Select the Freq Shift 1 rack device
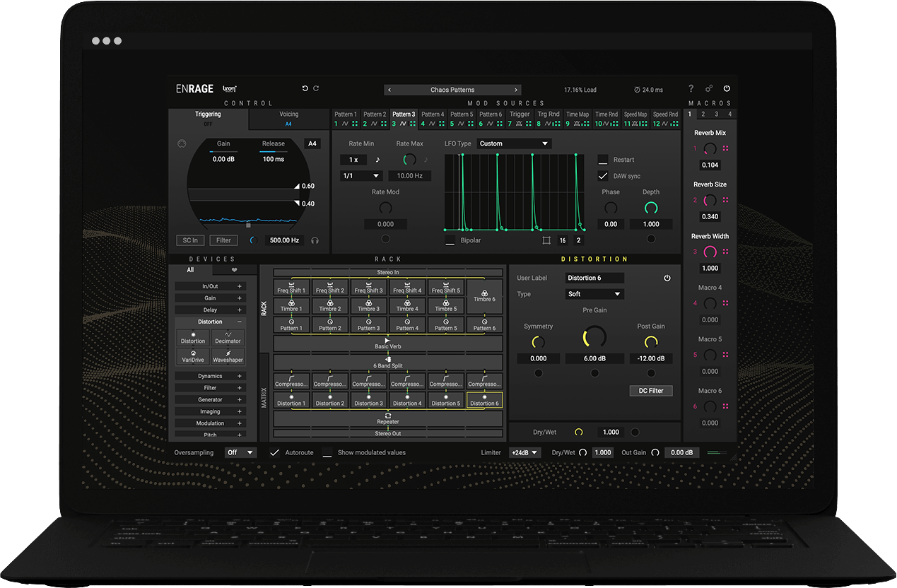Image resolution: width=897 pixels, height=588 pixels. point(291,287)
